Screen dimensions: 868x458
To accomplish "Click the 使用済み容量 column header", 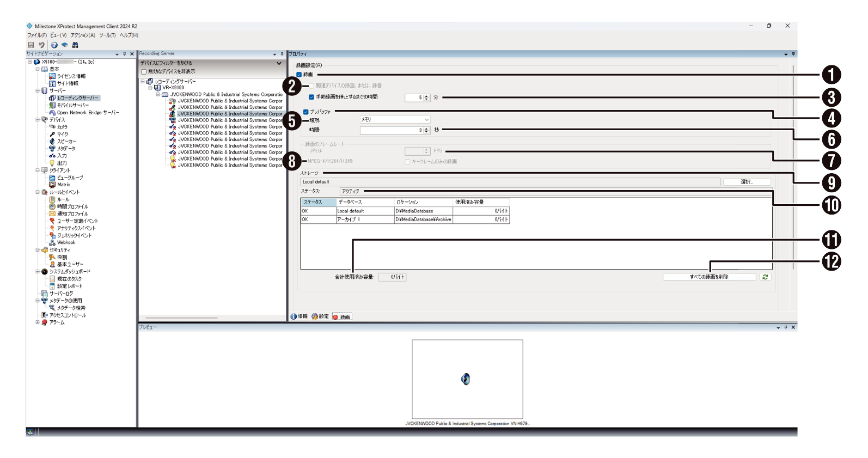I will pos(481,202).
